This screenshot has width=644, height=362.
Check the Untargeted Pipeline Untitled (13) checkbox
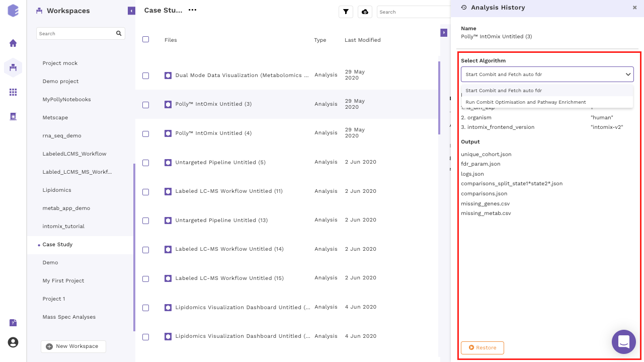(145, 221)
